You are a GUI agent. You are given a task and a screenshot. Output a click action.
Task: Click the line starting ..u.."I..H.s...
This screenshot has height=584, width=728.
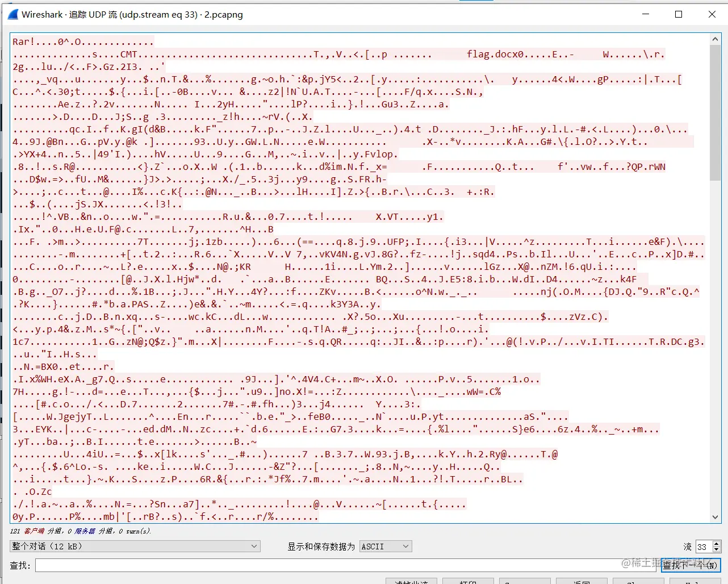coord(55,354)
